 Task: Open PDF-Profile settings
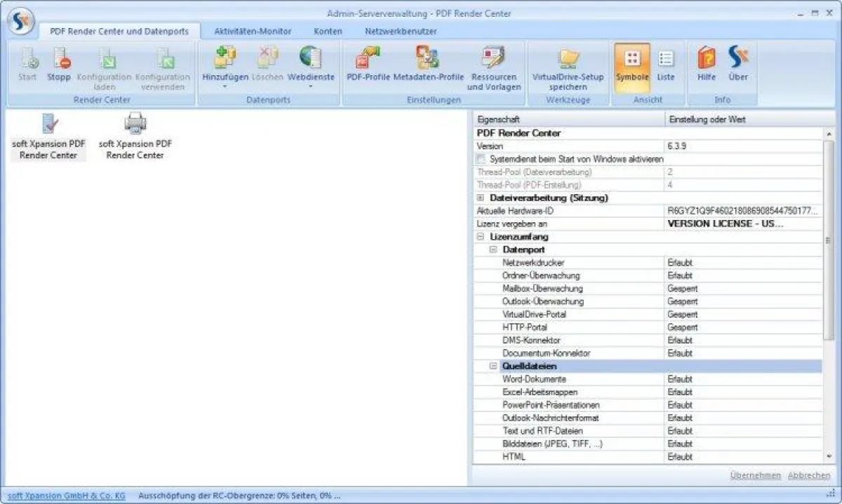tap(368, 64)
